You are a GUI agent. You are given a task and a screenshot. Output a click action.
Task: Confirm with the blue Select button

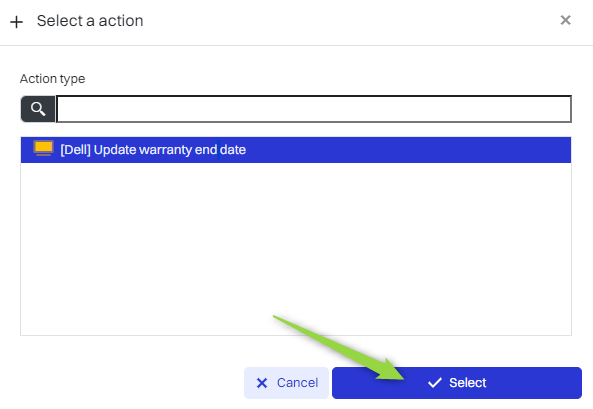[456, 383]
